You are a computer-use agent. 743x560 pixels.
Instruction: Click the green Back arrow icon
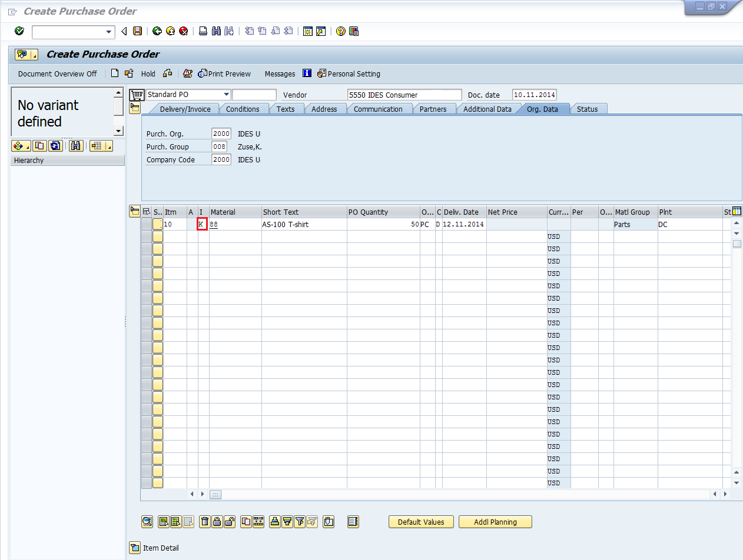(x=157, y=31)
